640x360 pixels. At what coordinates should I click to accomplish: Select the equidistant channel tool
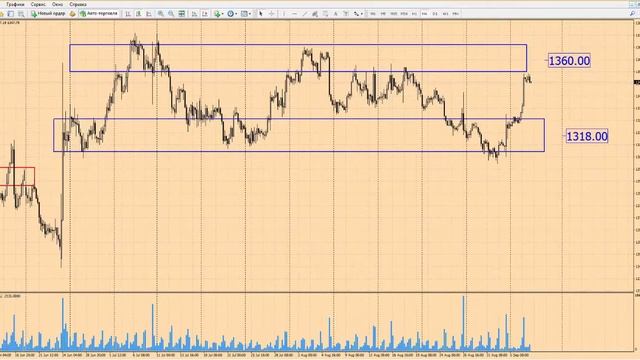tap(315, 14)
